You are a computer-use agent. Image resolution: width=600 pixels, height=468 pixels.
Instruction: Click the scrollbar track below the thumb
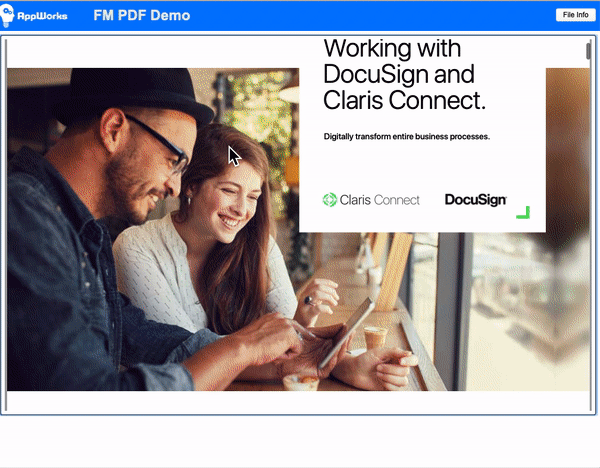(588, 230)
